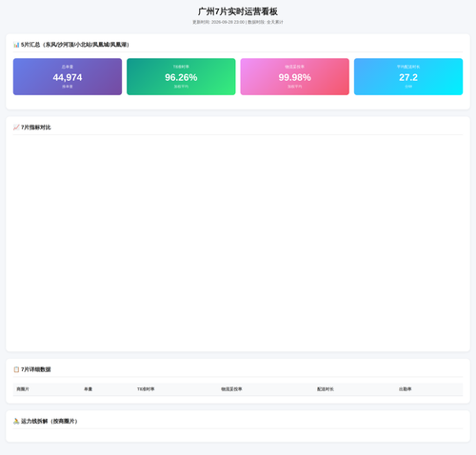476x455 pixels.
Task: Click the update time subtitle under the title
Action: coord(238,22)
